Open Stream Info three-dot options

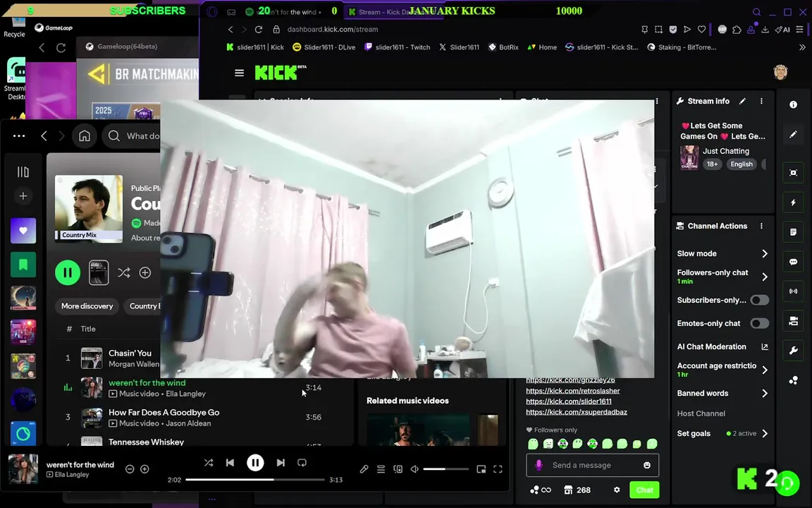tap(761, 101)
